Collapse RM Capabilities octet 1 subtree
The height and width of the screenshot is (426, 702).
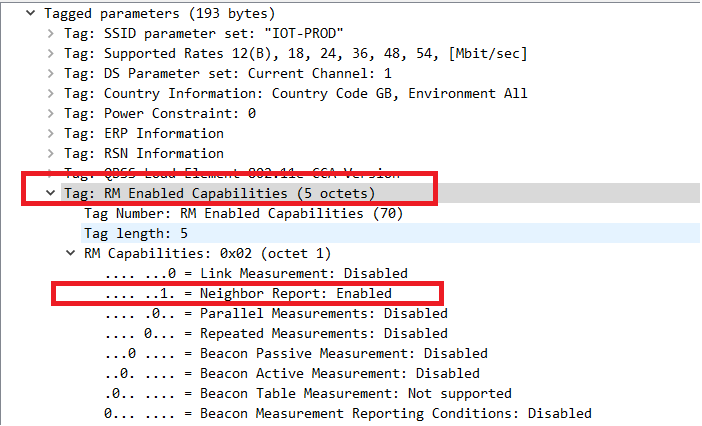click(x=71, y=253)
